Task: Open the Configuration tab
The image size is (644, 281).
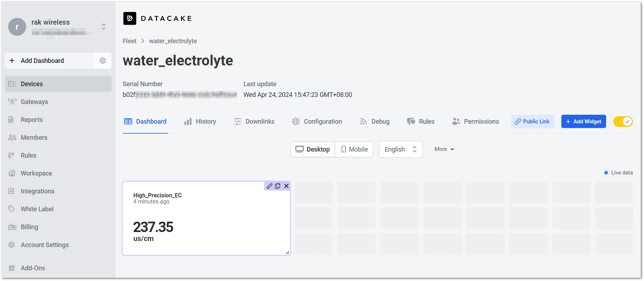Action: (317, 122)
